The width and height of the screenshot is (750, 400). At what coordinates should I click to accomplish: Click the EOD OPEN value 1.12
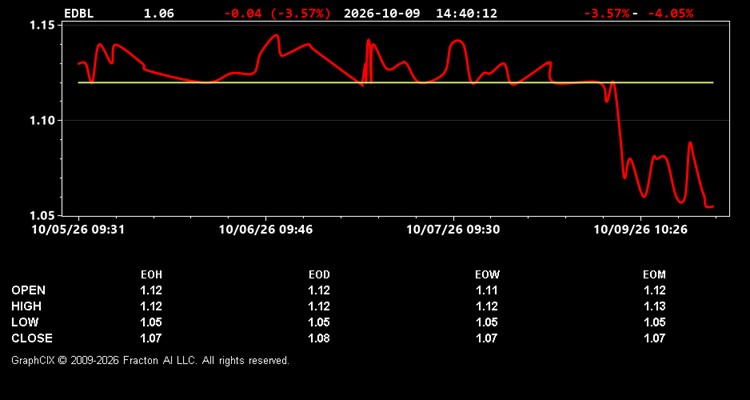pos(319,290)
